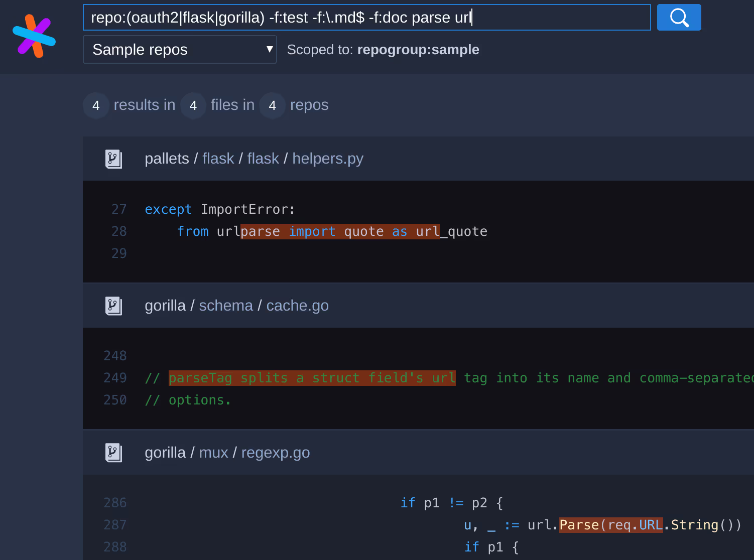Screen dimensions: 754x560
Task: Open the cache.go file link
Action: pos(297,306)
